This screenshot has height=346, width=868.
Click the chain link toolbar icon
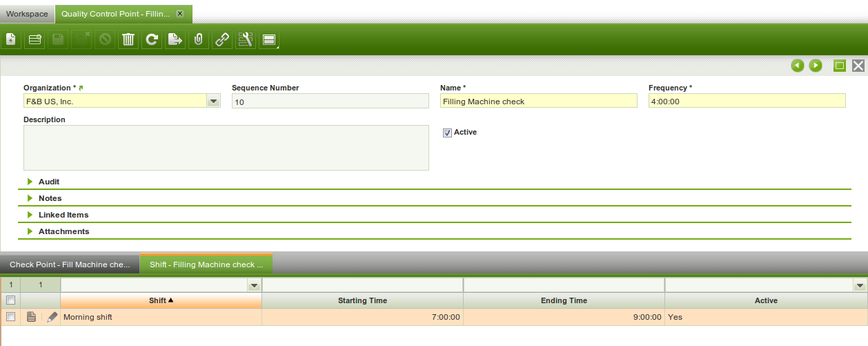[x=221, y=40]
